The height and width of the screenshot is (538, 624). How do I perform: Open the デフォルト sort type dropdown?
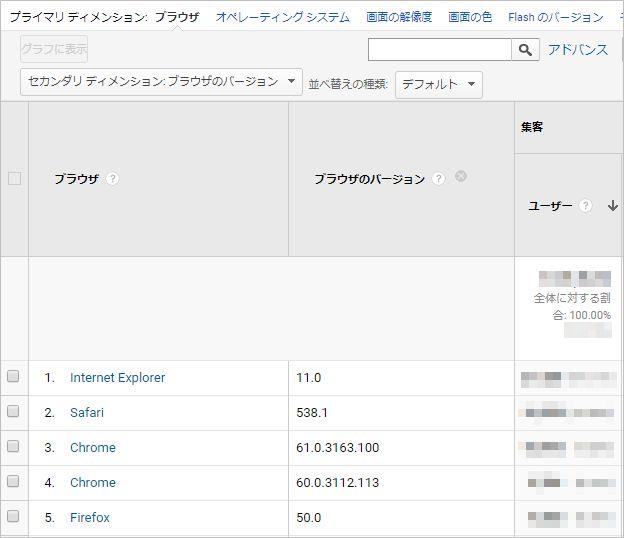439,84
